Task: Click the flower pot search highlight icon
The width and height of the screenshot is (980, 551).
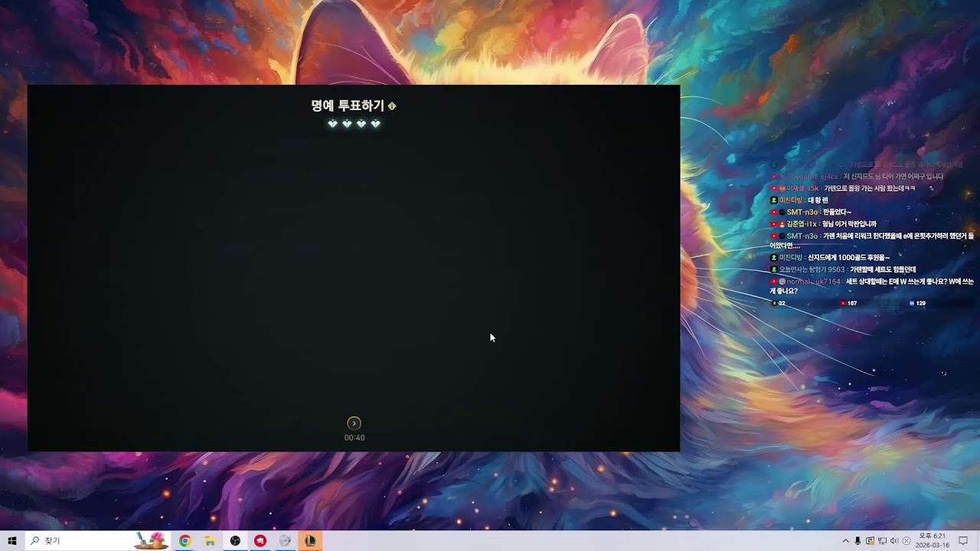Action: 152,540
